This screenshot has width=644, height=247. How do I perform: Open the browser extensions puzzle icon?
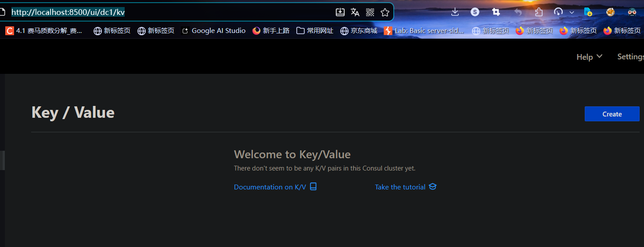coord(539,12)
